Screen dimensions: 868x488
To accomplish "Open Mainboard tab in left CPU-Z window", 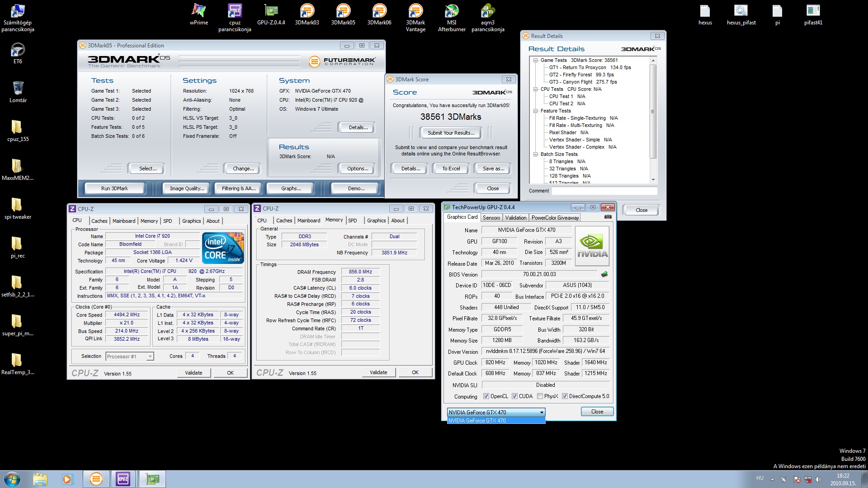I will 124,221.
